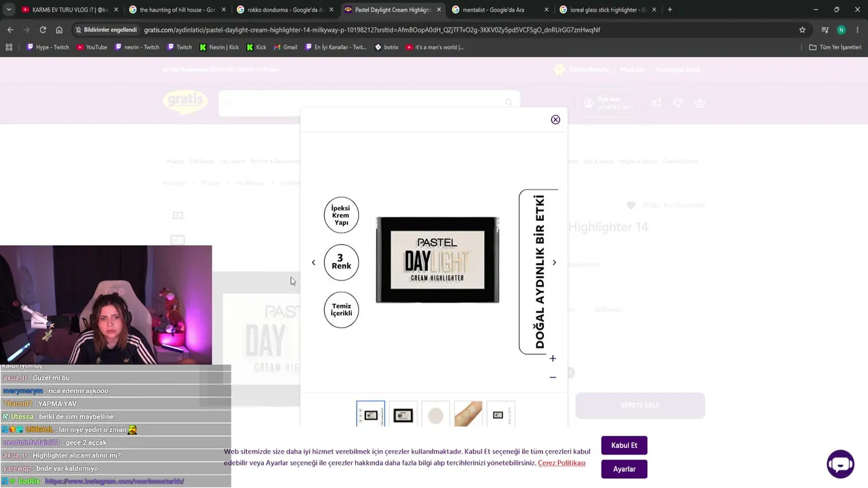Open a new browser tab
This screenshot has height=488, width=868.
click(x=670, y=9)
